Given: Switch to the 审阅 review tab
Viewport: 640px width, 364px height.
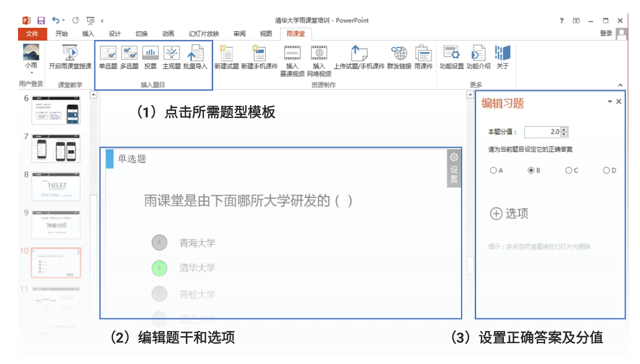Looking at the screenshot, I should pos(239,34).
